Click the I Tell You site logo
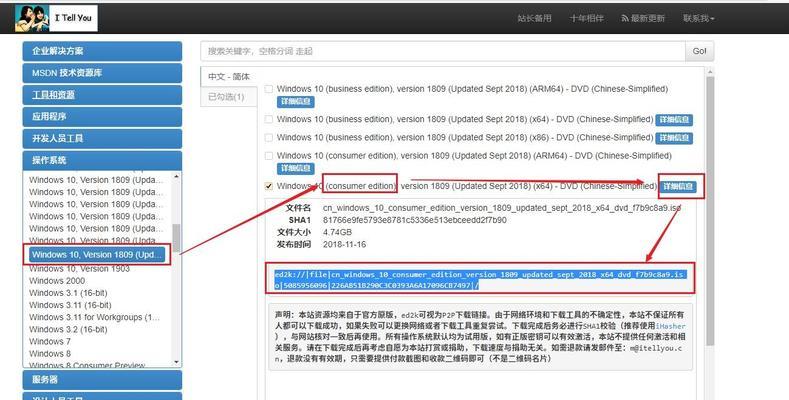The image size is (789, 400). coord(56,18)
